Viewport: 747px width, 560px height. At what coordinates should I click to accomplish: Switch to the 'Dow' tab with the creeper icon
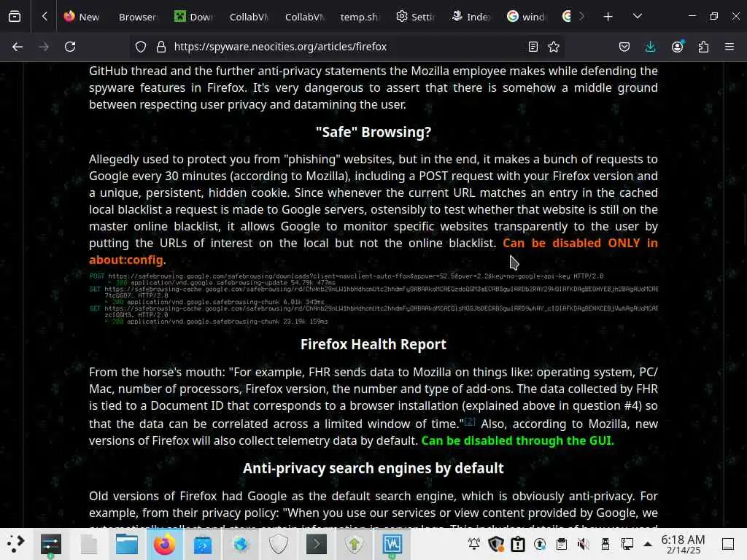(193, 17)
